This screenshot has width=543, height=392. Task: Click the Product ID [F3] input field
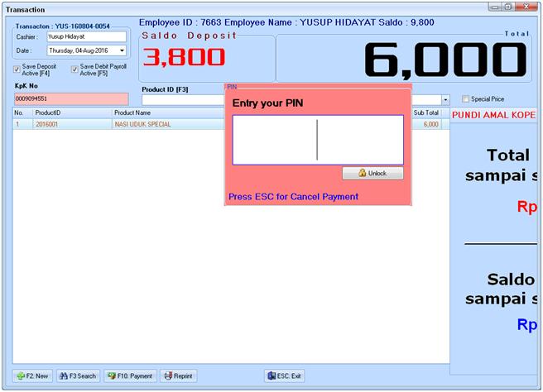(182, 99)
